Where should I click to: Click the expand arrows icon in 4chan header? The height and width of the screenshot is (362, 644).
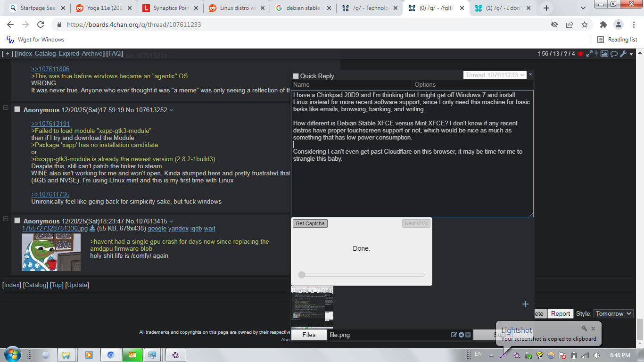pos(589,54)
